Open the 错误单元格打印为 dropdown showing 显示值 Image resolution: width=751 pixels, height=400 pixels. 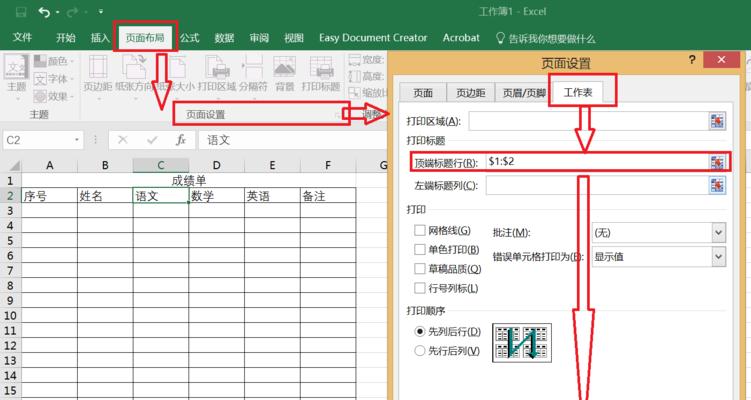click(659, 257)
